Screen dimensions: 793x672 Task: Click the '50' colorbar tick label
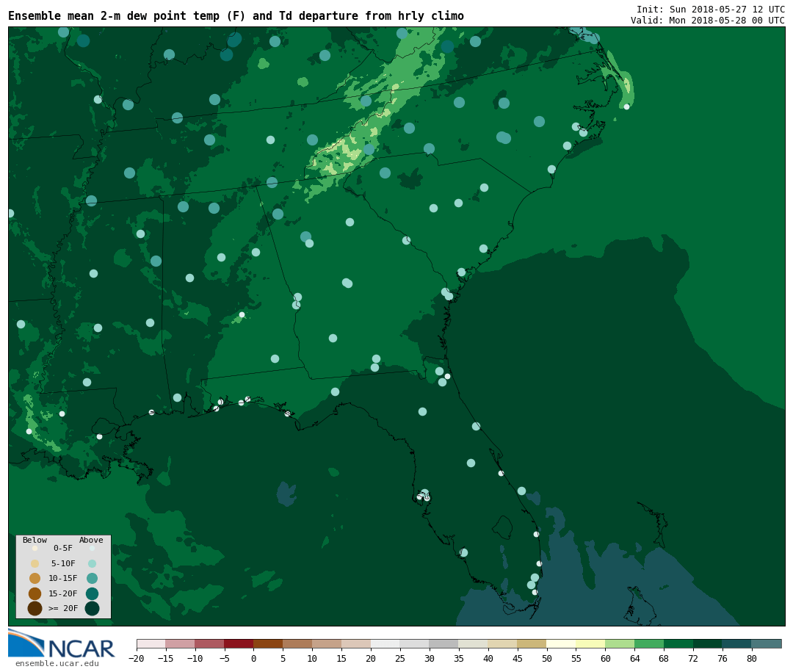point(547,658)
